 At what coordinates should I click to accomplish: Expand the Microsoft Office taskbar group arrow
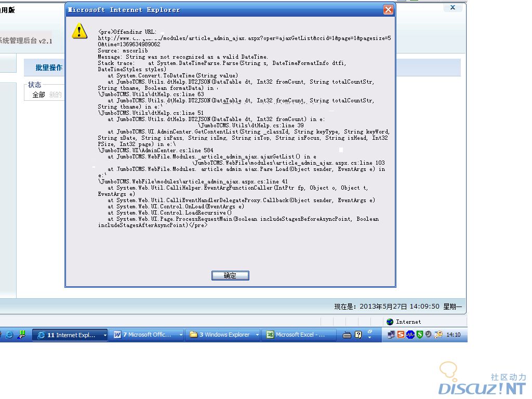181,335
